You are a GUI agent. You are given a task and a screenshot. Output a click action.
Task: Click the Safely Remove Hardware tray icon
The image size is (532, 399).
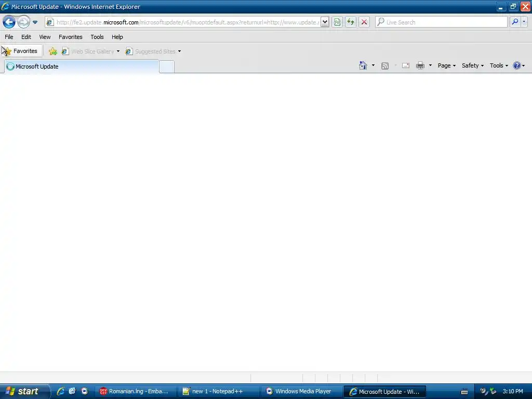[493, 391]
